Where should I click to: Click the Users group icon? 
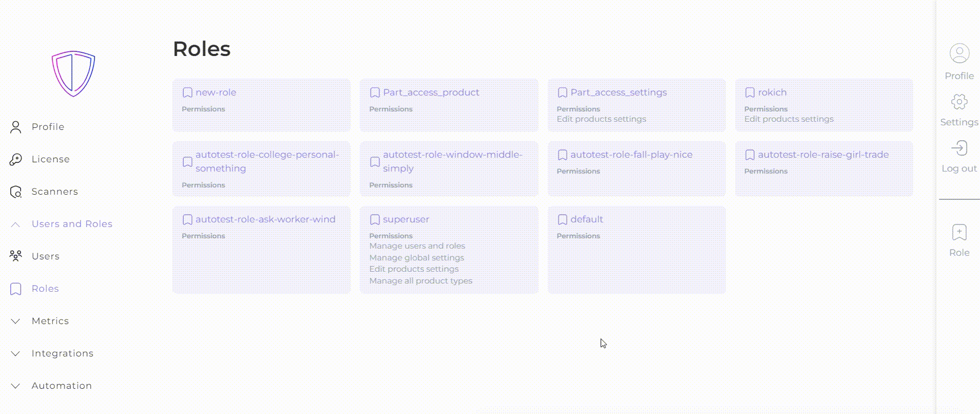coord(15,256)
